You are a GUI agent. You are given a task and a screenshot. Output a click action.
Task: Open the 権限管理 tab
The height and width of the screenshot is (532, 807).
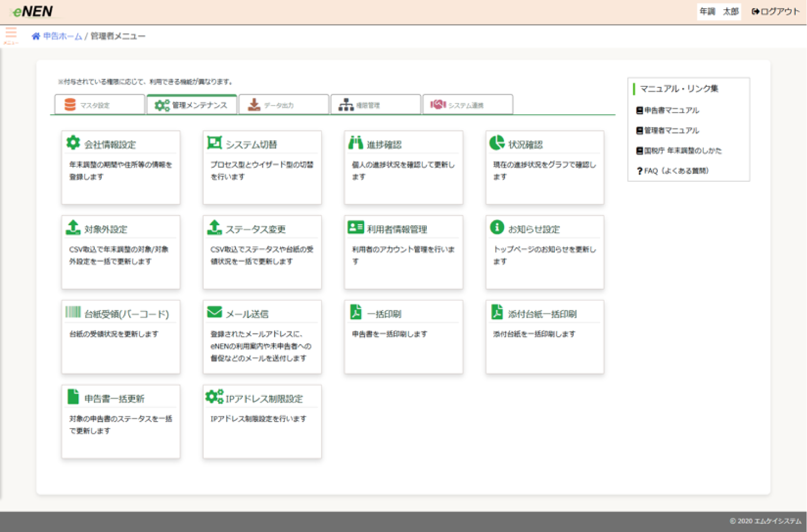click(375, 105)
